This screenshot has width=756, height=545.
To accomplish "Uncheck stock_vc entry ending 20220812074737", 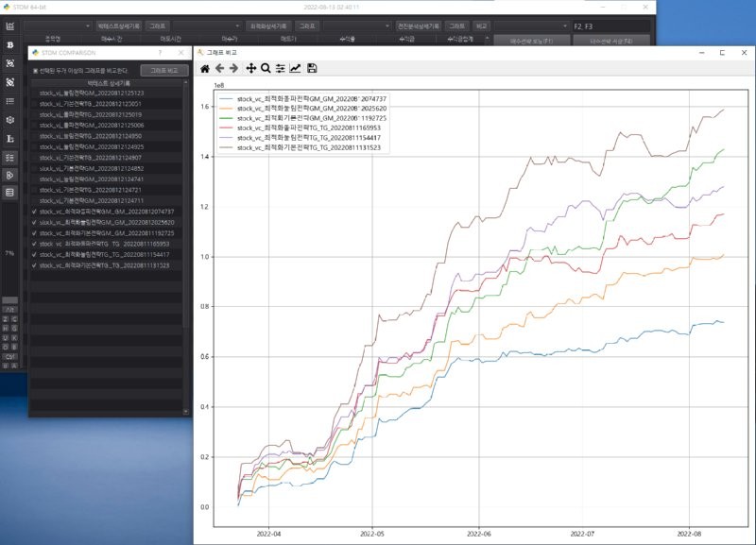I will (x=34, y=212).
